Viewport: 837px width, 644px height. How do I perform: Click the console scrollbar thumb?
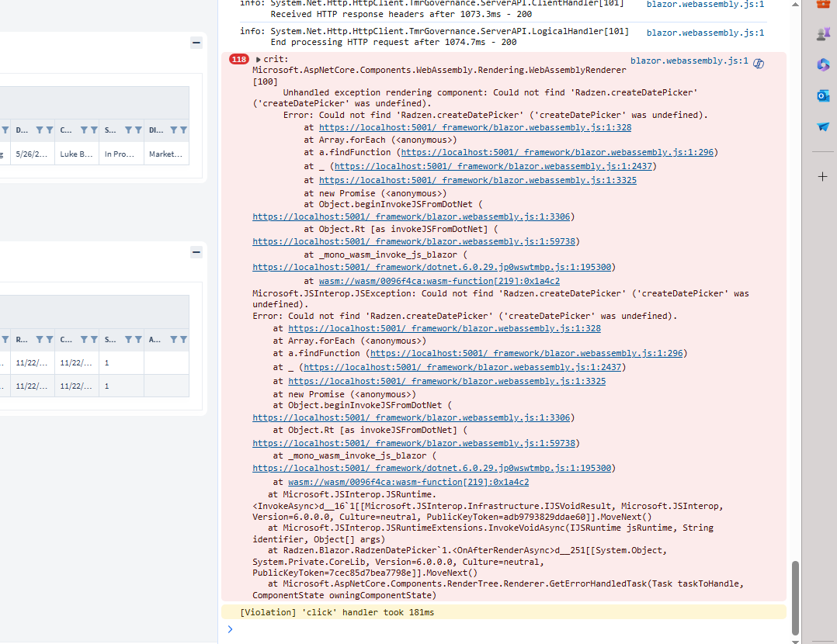pyautogui.click(x=795, y=597)
